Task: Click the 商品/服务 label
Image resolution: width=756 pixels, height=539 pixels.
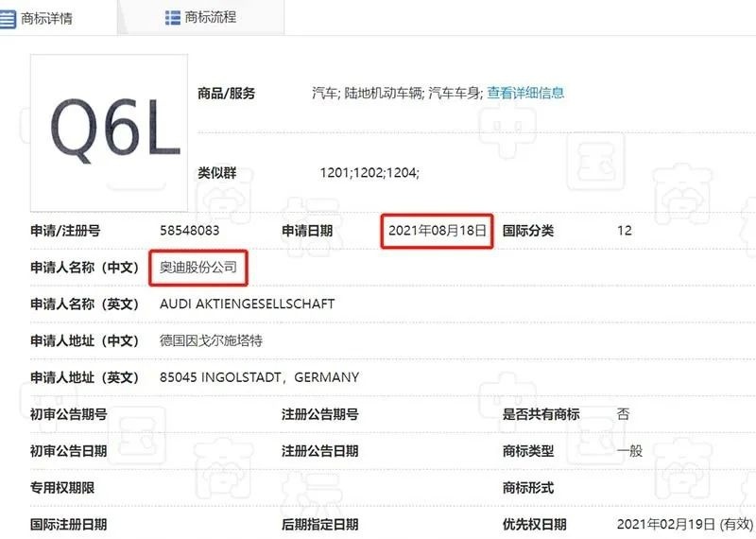Action: pos(226,93)
